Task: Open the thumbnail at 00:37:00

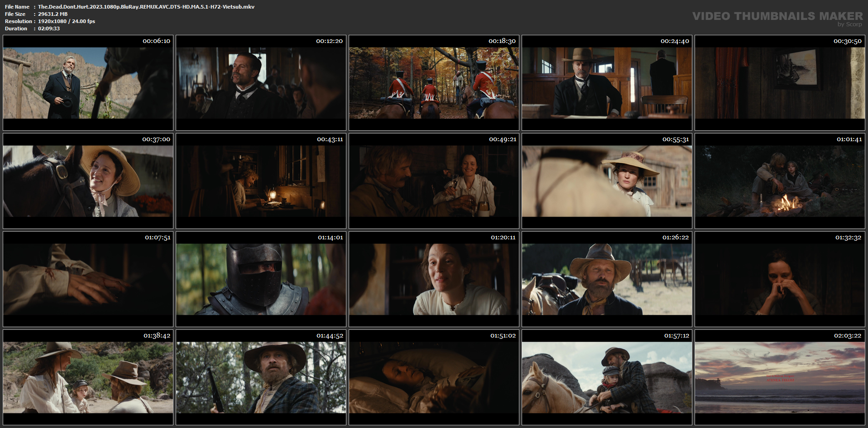Action: 88,181
